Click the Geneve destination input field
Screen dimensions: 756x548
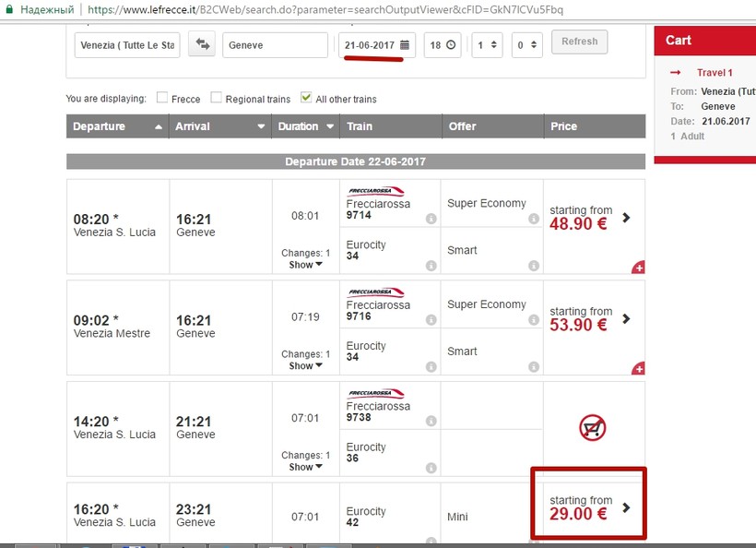coord(275,44)
